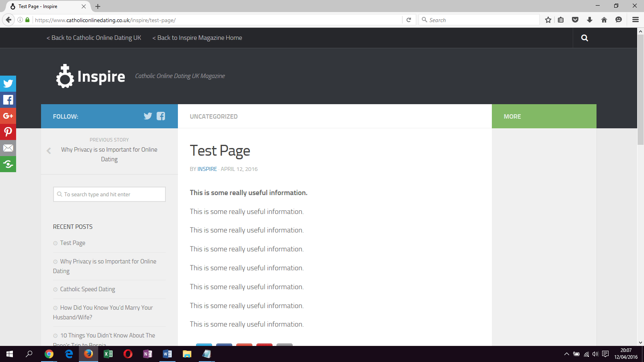Open the green MORE tab
Image resolution: width=644 pixels, height=362 pixels.
pos(544,116)
